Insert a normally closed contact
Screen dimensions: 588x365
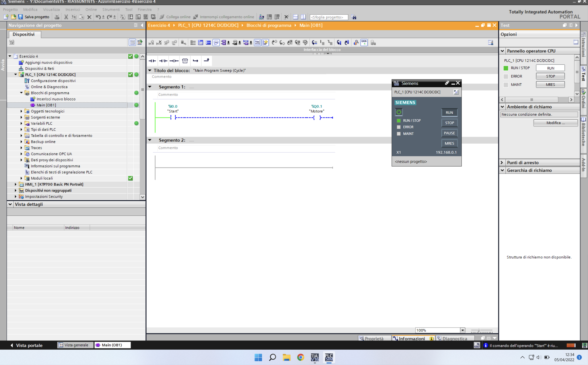[x=163, y=61]
